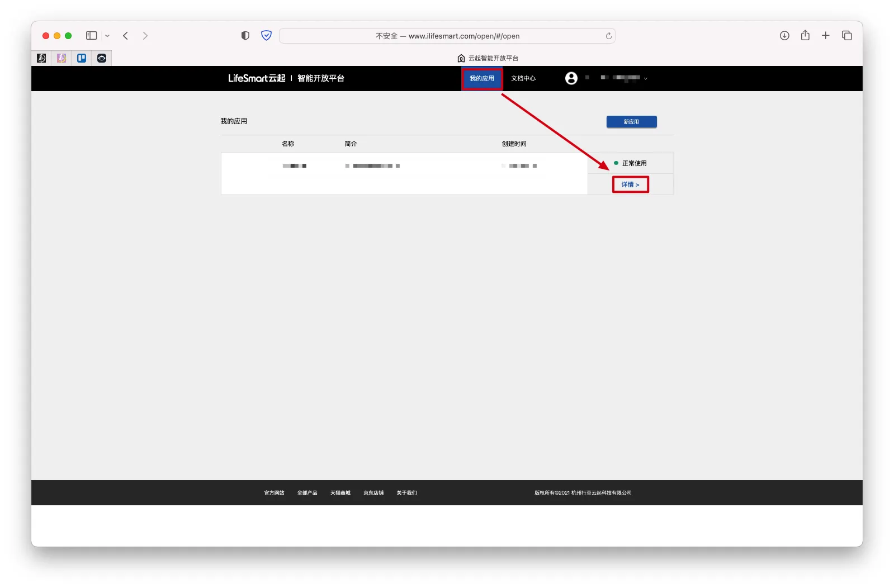Toggle the Safari sidebar
The height and width of the screenshot is (588, 894).
point(91,36)
